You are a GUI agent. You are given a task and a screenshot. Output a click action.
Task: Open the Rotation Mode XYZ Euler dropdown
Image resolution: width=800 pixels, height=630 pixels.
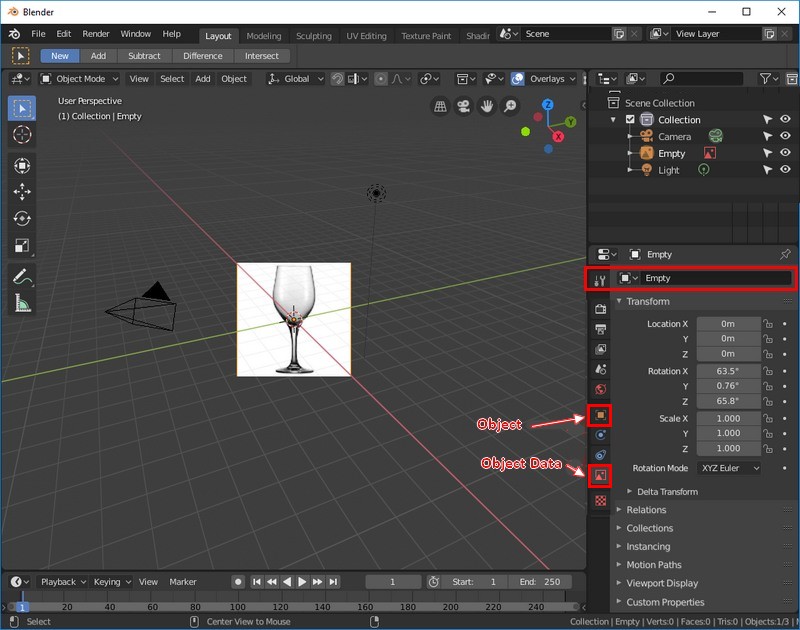click(729, 468)
